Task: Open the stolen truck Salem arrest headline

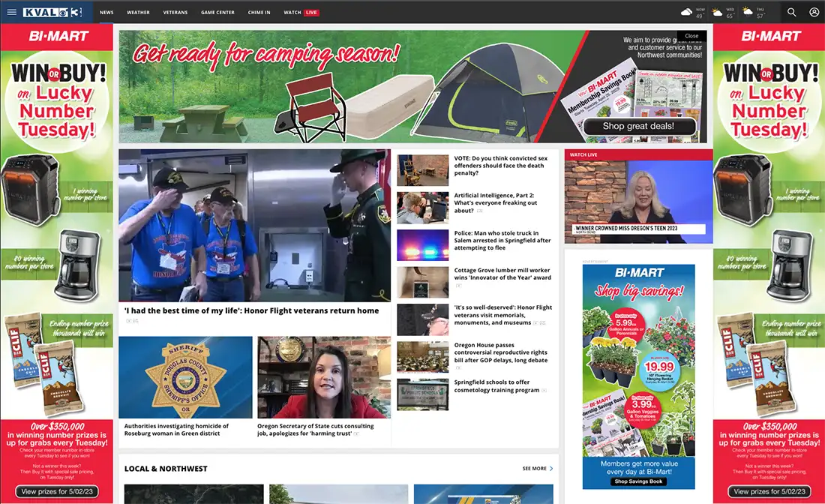Action: click(502, 241)
